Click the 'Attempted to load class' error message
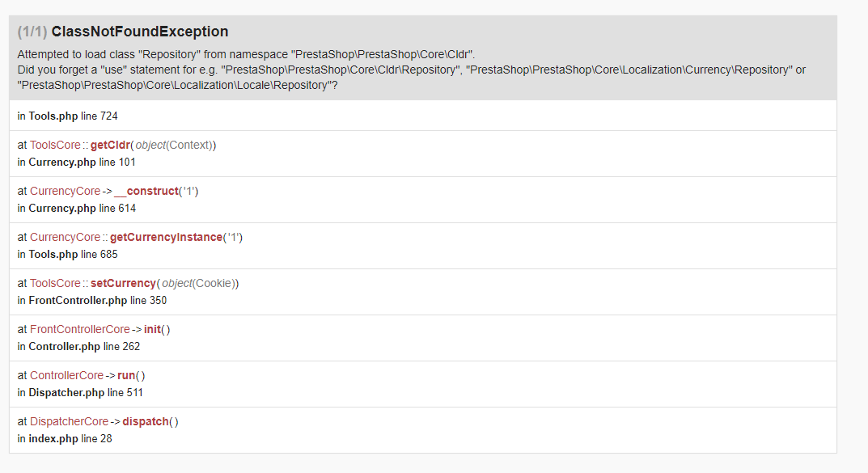 click(x=246, y=54)
